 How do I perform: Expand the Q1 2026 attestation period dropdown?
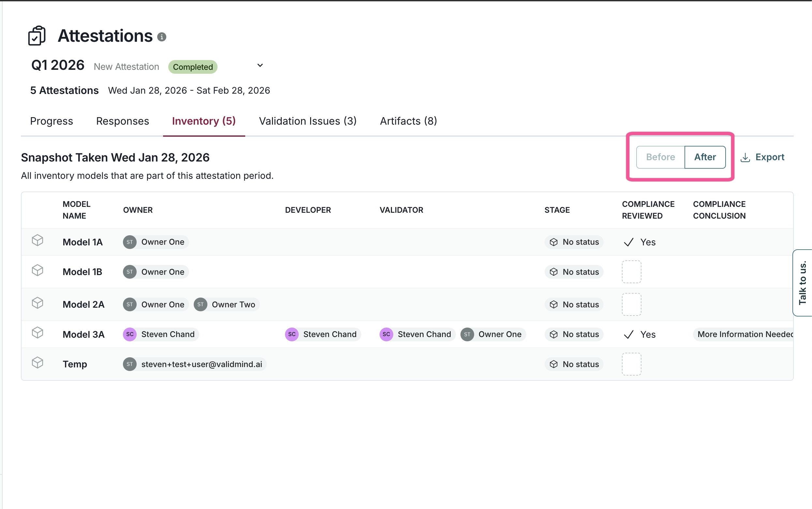260,65
